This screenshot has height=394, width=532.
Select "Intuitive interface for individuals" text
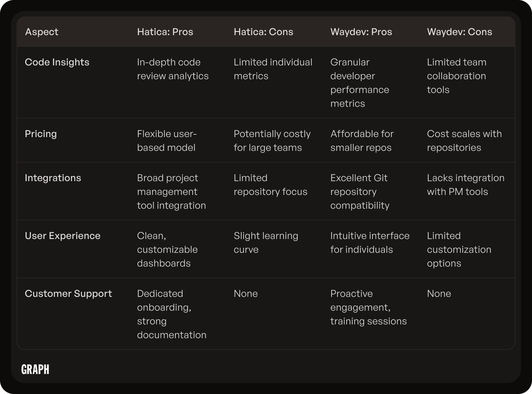tap(370, 243)
